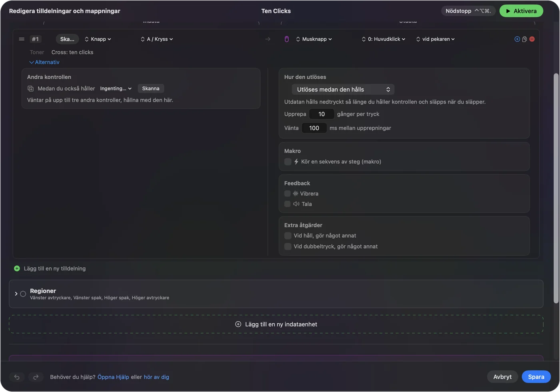This screenshot has height=392, width=560.
Task: Click the Ska... scan button in row #1
Action: [x=67, y=39]
